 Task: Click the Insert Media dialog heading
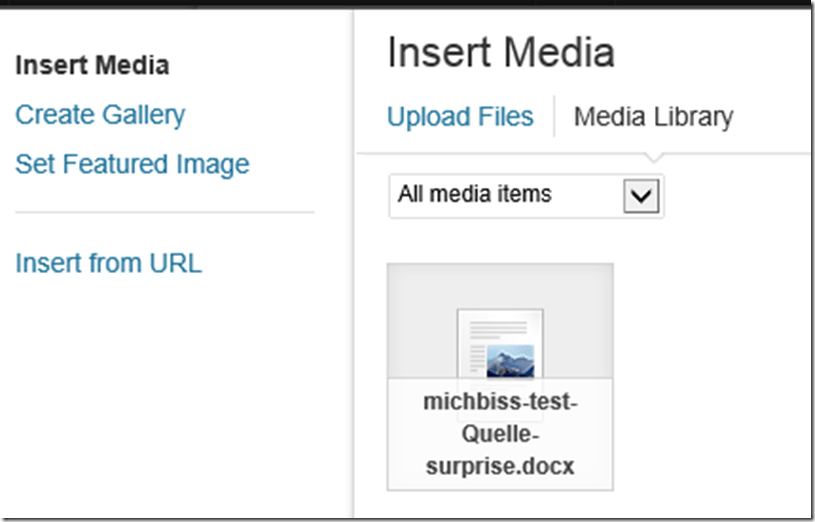tap(500, 52)
